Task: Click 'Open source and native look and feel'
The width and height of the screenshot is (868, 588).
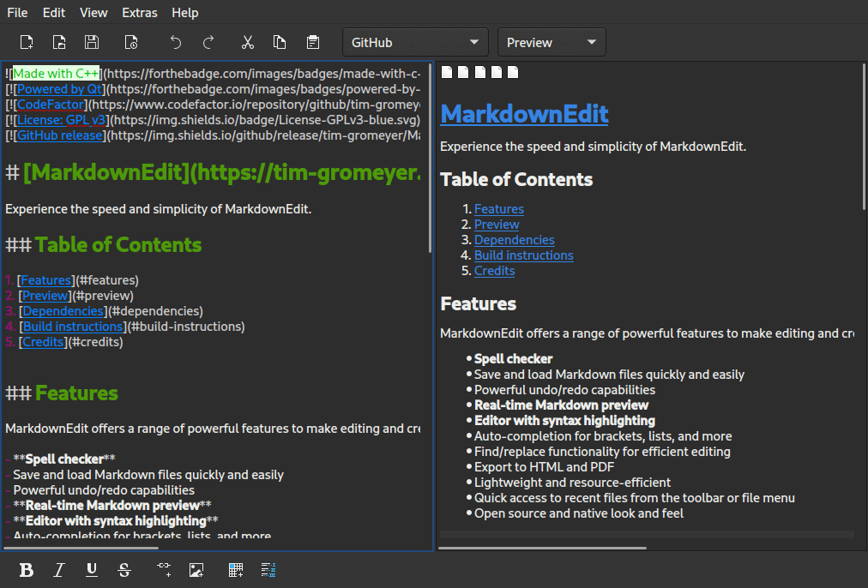Action: pyautogui.click(x=579, y=513)
